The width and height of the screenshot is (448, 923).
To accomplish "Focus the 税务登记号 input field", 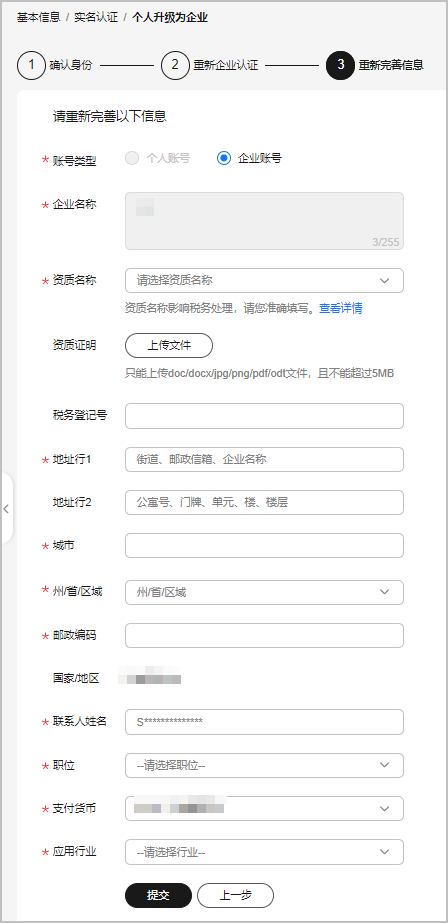I will pos(264,416).
